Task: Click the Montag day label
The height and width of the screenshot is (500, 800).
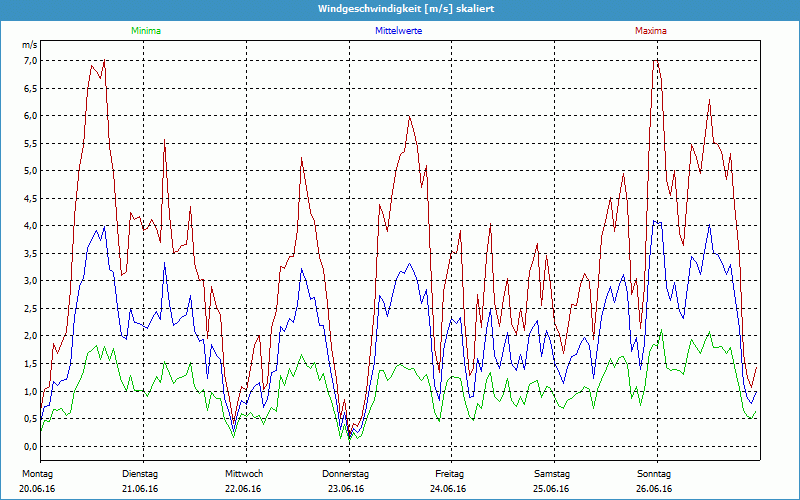Action: click(x=37, y=474)
